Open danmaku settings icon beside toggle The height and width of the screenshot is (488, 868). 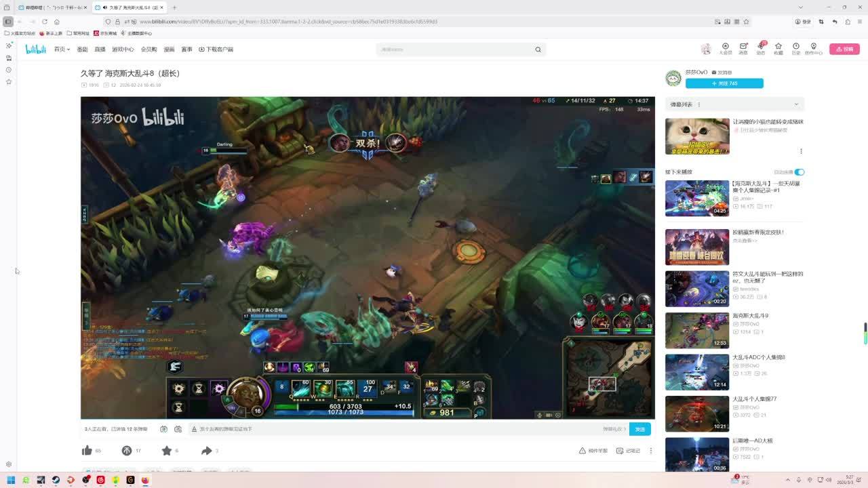[x=178, y=429]
